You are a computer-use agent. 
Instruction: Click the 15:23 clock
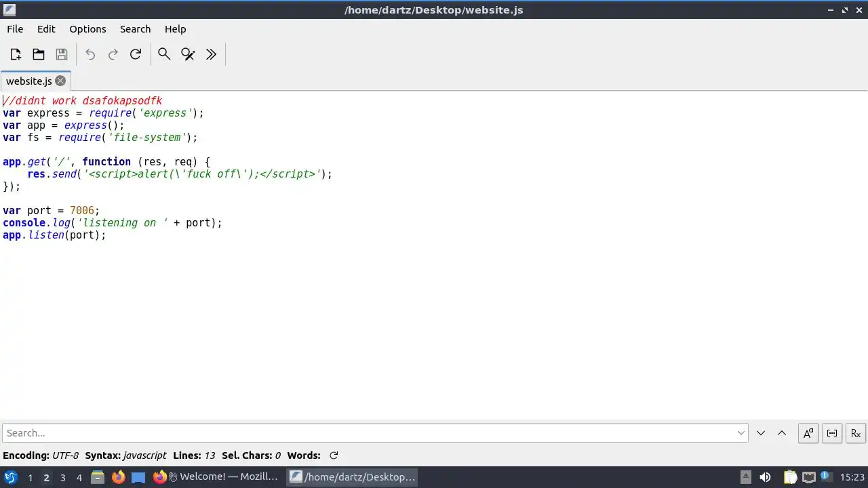point(852,477)
